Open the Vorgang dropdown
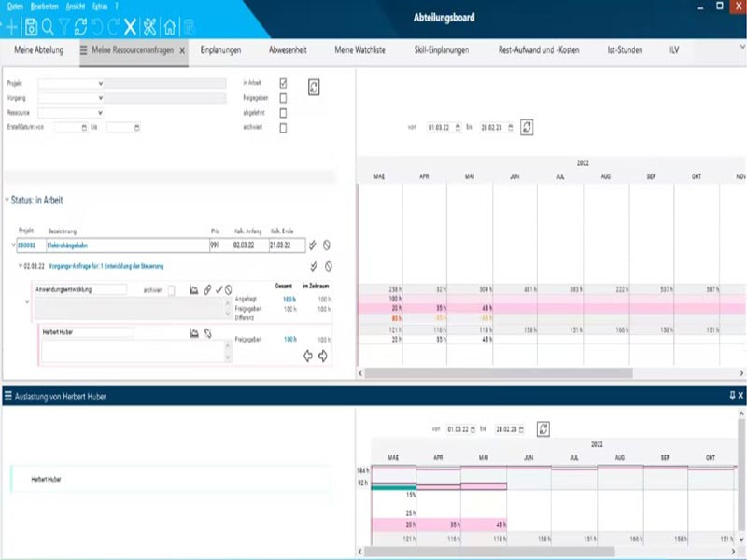Screen dimensions: 747x560 click(101, 98)
